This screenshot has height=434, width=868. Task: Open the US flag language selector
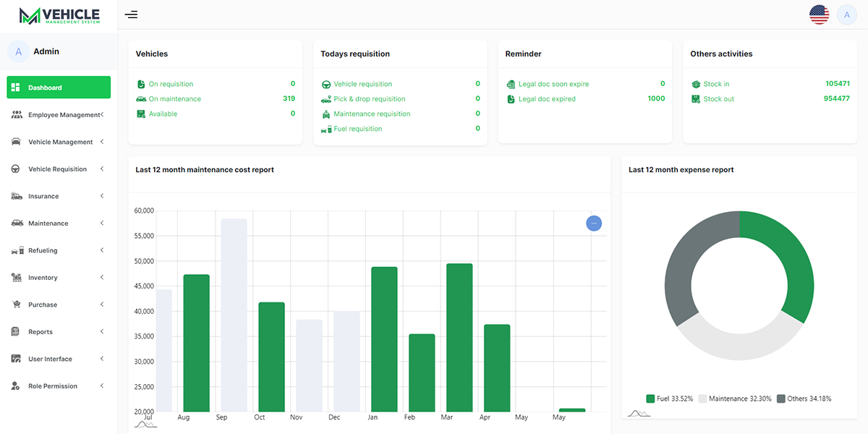coord(819,14)
